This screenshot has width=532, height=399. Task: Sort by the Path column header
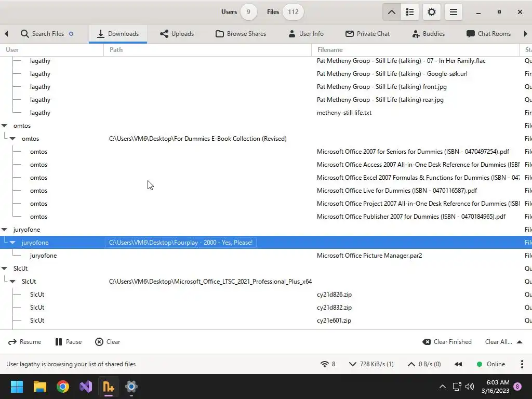[208, 49]
